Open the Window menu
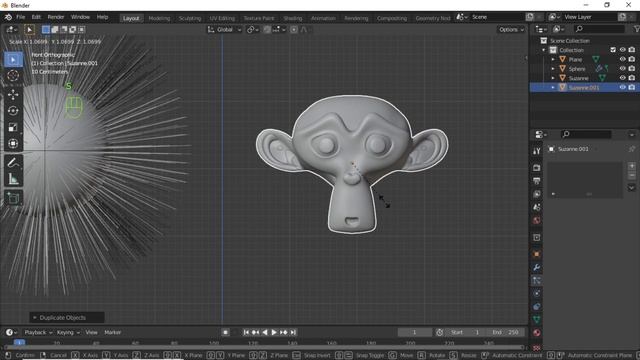640x360 pixels. [80, 17]
